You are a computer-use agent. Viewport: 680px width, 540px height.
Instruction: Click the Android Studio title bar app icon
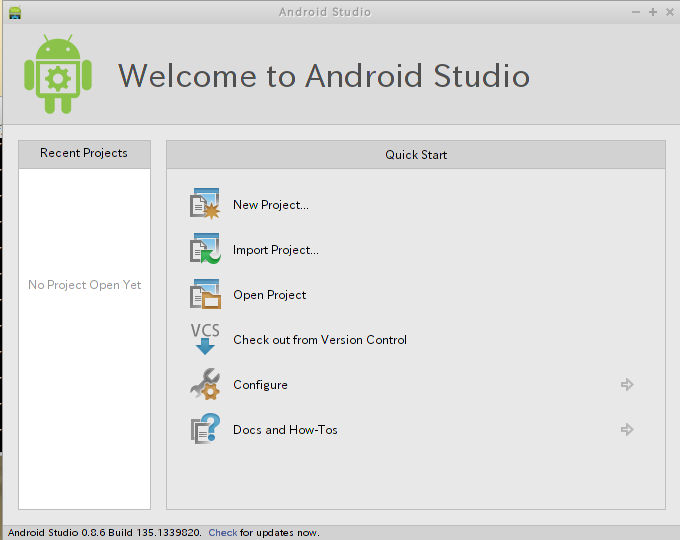(x=15, y=12)
